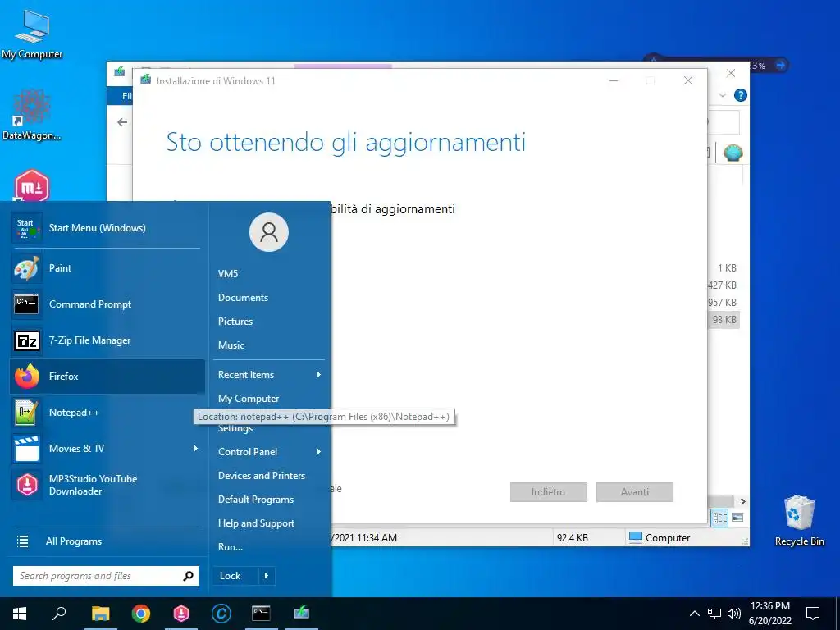Image resolution: width=840 pixels, height=630 pixels.
Task: Open MP3Studio downloader from the taskbar
Action: point(181,614)
